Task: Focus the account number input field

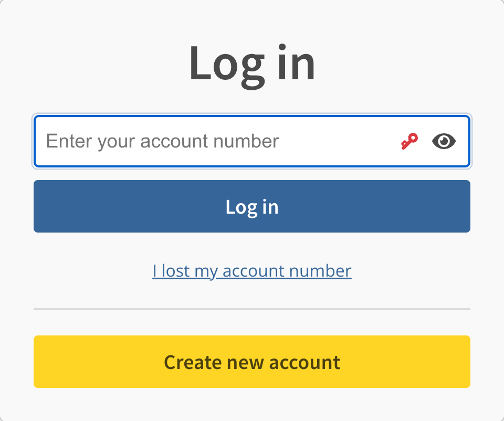Action: [210, 141]
